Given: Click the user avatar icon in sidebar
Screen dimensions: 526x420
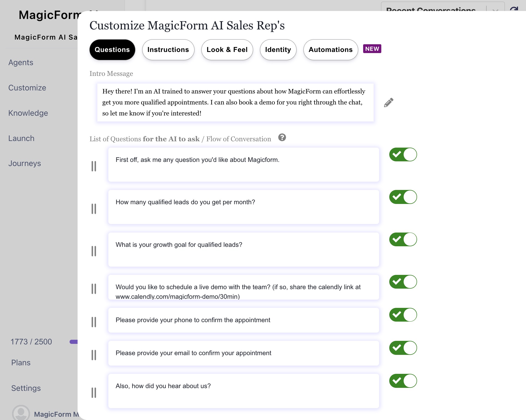Looking at the screenshot, I should pos(21,413).
